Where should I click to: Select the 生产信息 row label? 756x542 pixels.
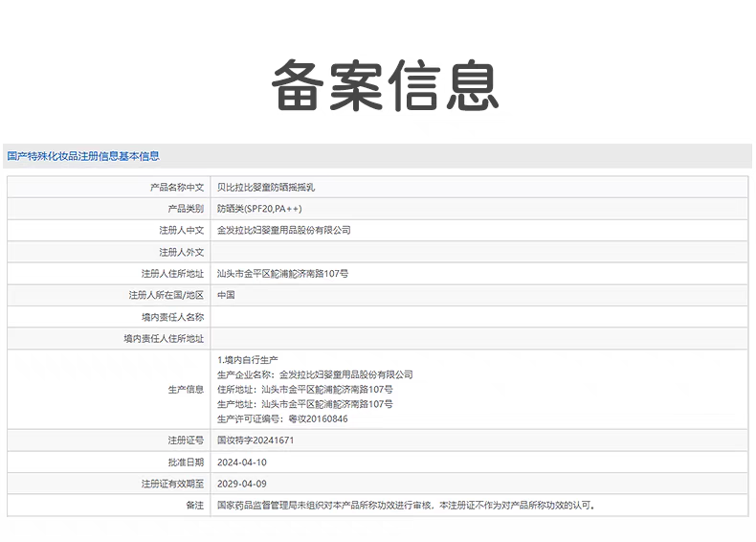pos(186,390)
